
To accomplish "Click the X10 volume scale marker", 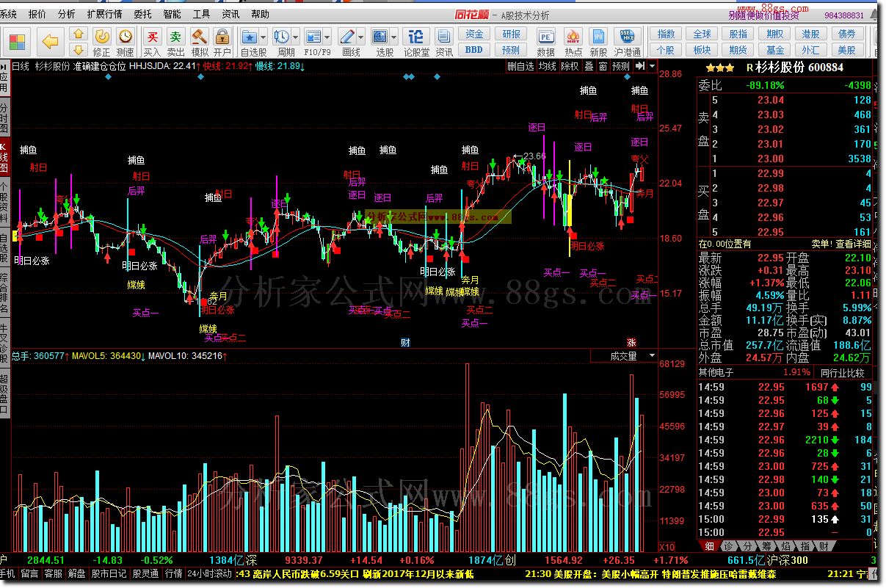I will [667, 547].
